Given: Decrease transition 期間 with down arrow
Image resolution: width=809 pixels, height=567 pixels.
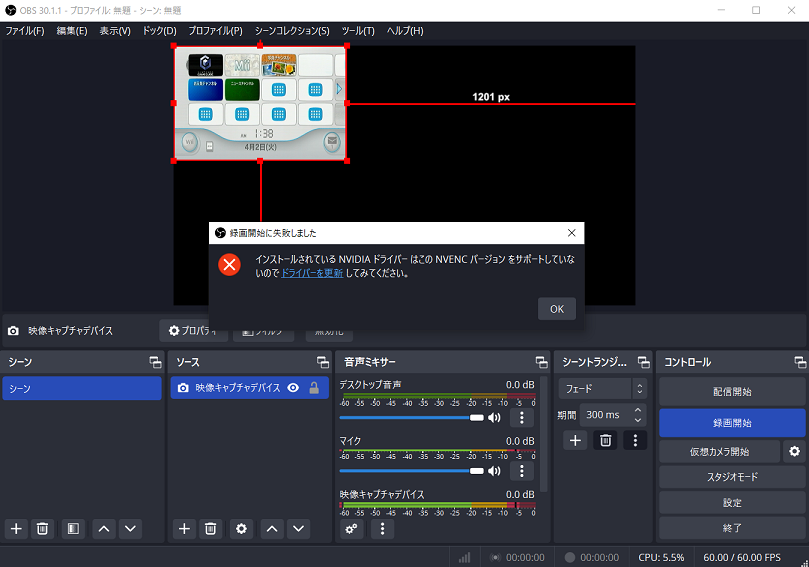Looking at the screenshot, I should tap(638, 420).
